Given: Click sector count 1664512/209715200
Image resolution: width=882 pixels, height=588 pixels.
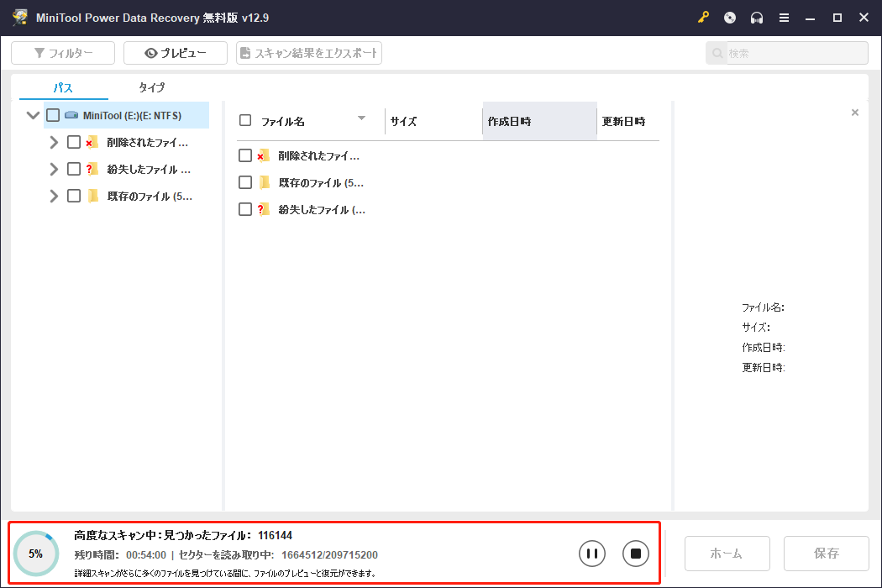Looking at the screenshot, I should click(x=329, y=555).
